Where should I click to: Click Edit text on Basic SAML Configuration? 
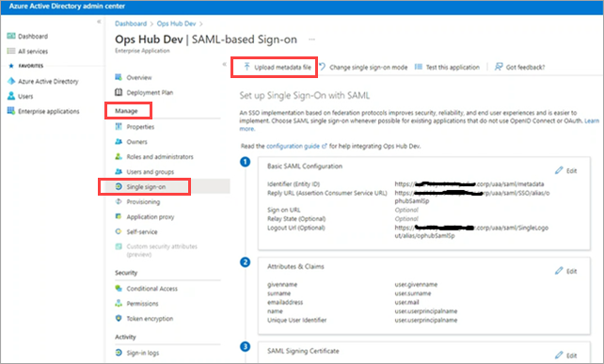pos(572,170)
